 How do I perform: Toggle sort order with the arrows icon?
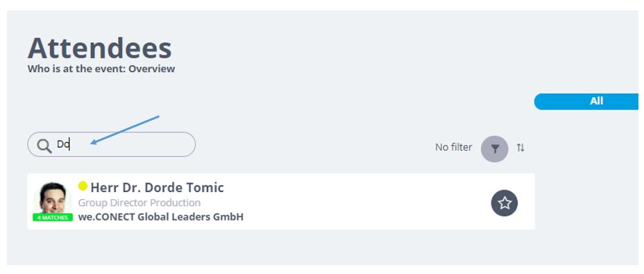[520, 148]
